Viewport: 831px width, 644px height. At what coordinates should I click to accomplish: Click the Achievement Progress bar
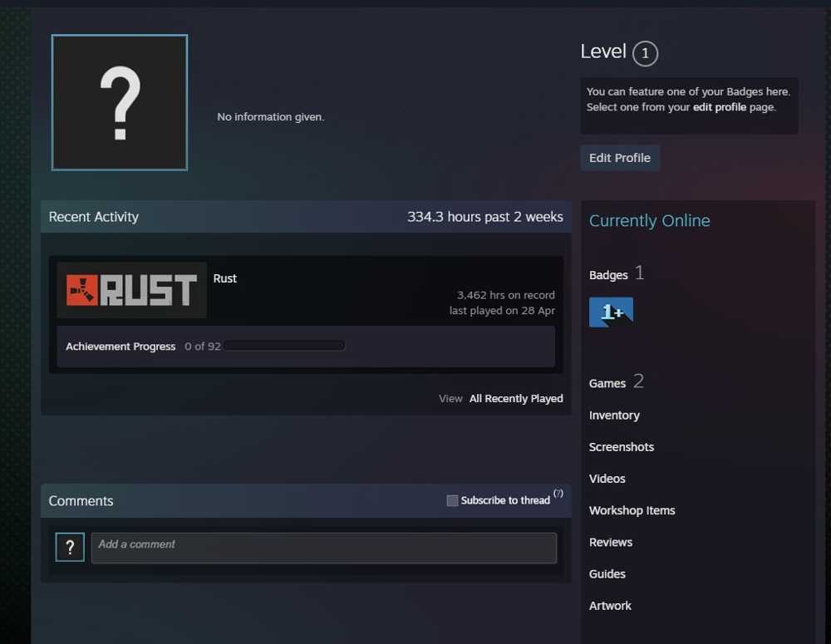(x=284, y=347)
